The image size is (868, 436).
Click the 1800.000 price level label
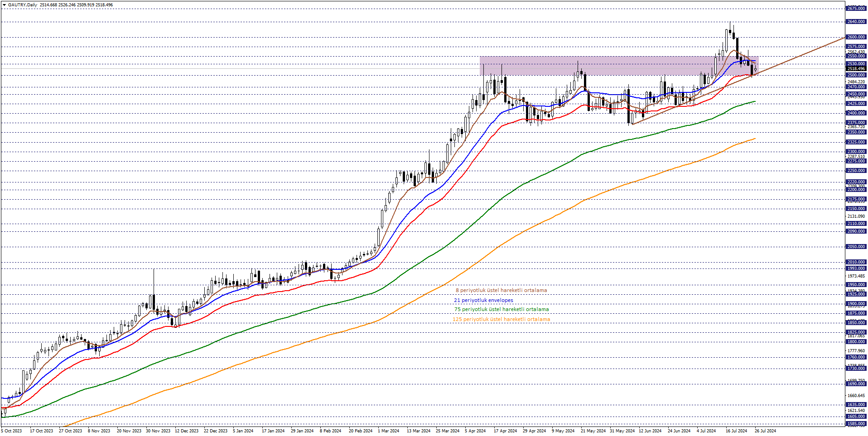(x=856, y=342)
